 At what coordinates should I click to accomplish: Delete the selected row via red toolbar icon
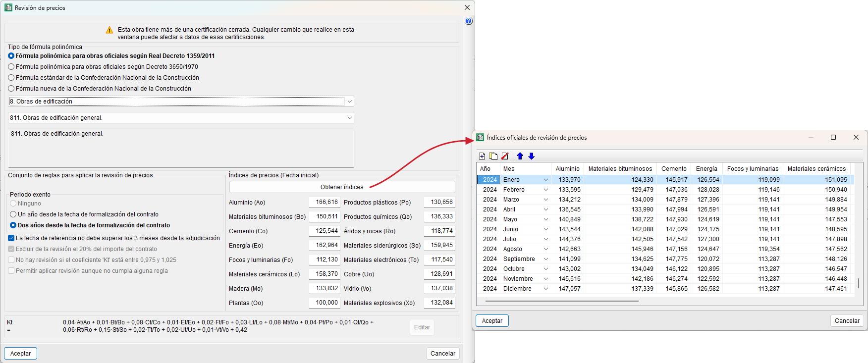coord(505,156)
